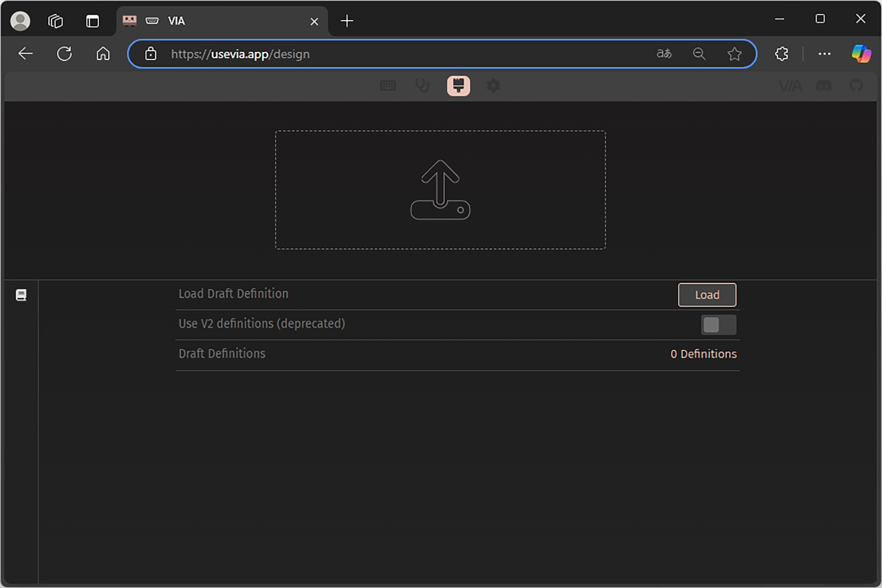Click the zoom out magnifier icon
Image resolution: width=882 pixels, height=588 pixels.
tap(699, 54)
